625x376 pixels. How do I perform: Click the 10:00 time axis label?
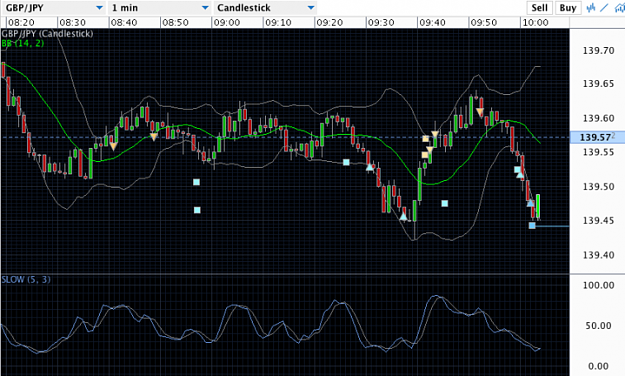[x=535, y=22]
